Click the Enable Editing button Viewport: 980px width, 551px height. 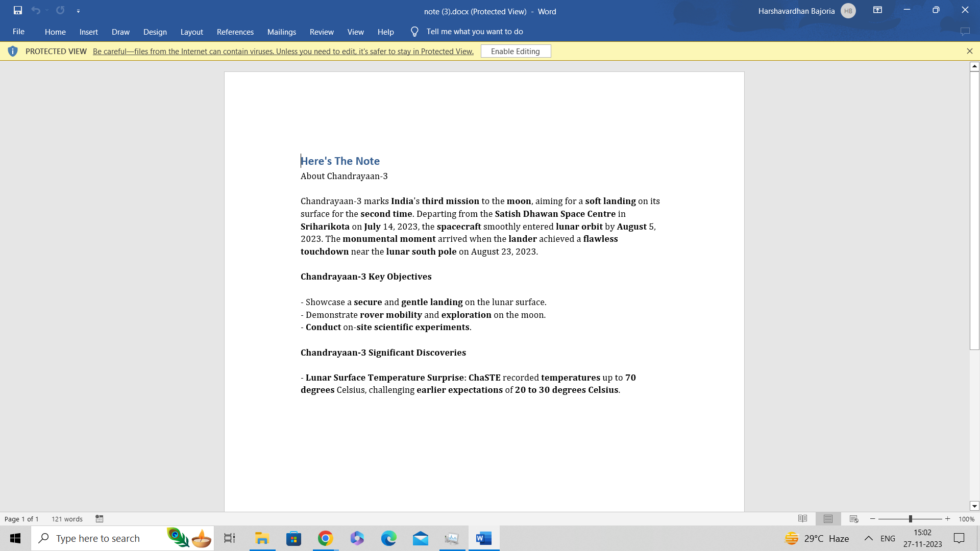pyautogui.click(x=515, y=51)
